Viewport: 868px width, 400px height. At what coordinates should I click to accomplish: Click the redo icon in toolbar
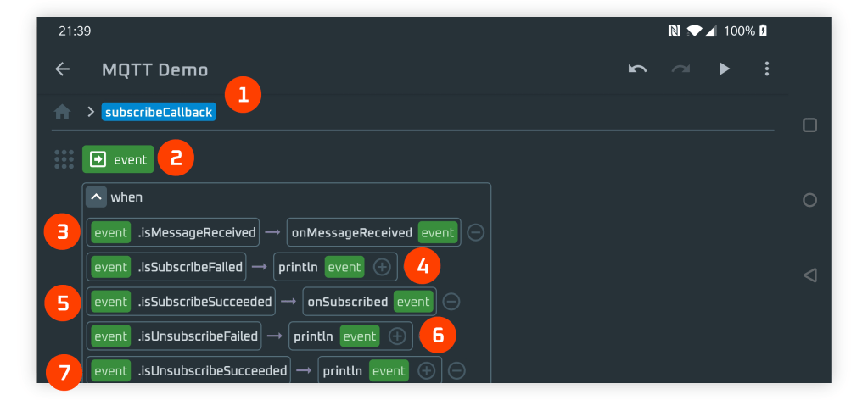click(680, 69)
